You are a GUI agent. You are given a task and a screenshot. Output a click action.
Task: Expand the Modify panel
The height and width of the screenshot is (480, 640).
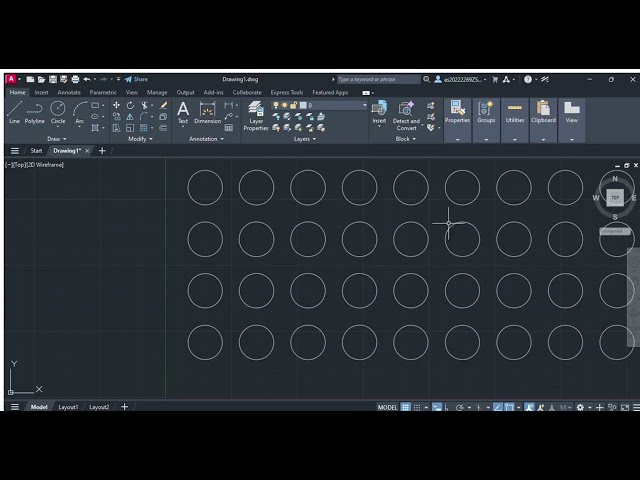click(140, 139)
